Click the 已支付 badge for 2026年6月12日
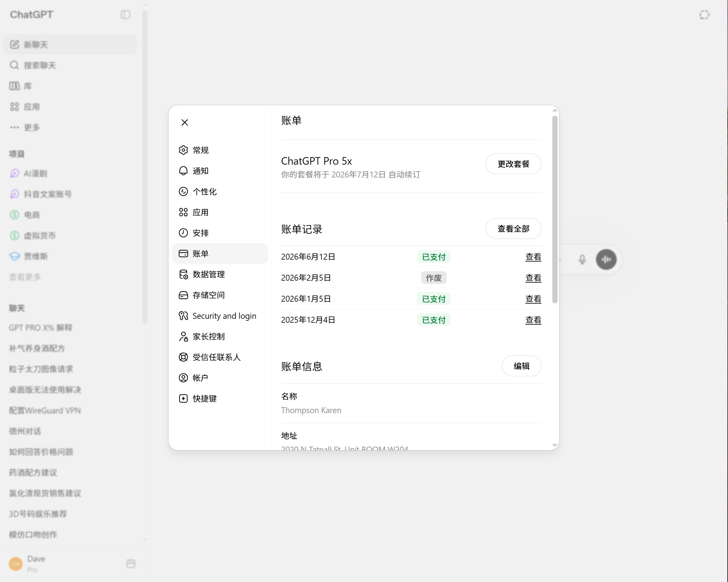The height and width of the screenshot is (582, 728). tap(433, 257)
